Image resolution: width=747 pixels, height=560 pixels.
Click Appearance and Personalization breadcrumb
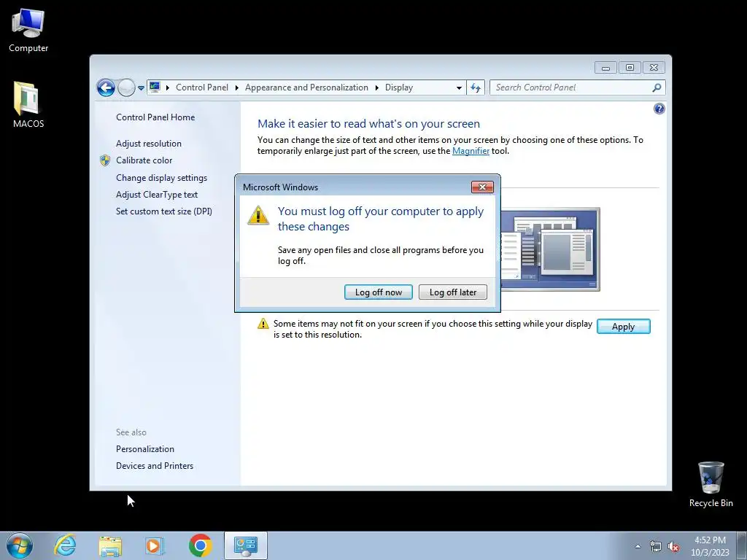coord(306,87)
